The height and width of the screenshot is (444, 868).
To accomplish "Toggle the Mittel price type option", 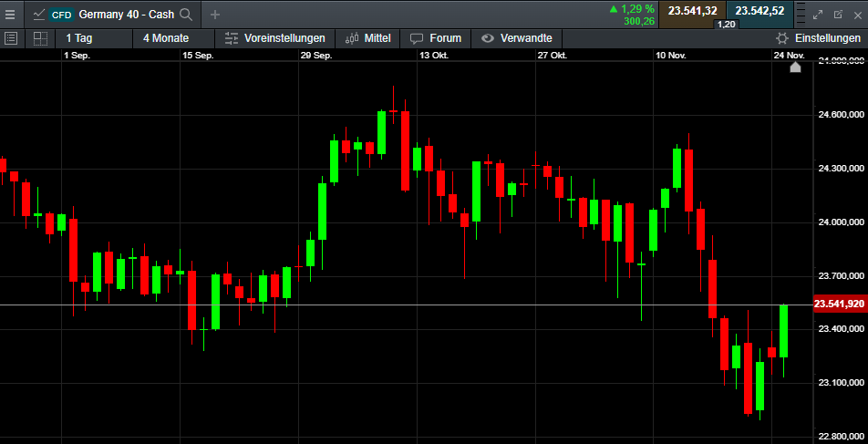I will (x=368, y=38).
